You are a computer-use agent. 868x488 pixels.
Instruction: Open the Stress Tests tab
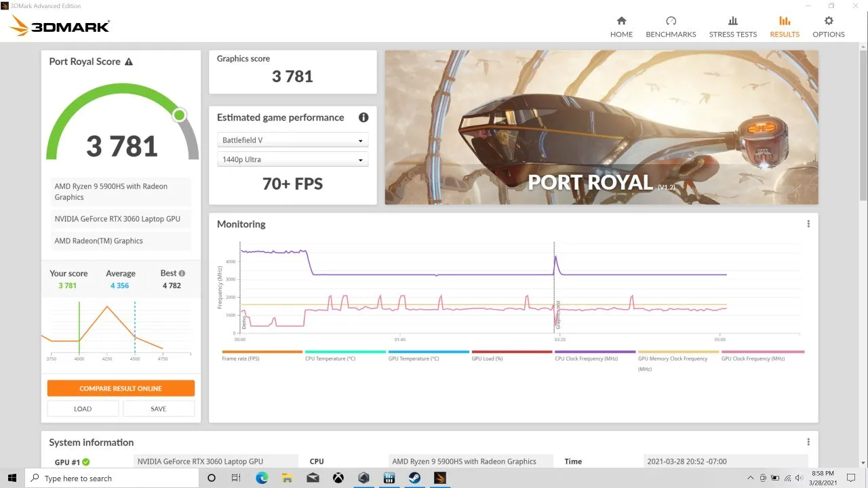point(732,27)
